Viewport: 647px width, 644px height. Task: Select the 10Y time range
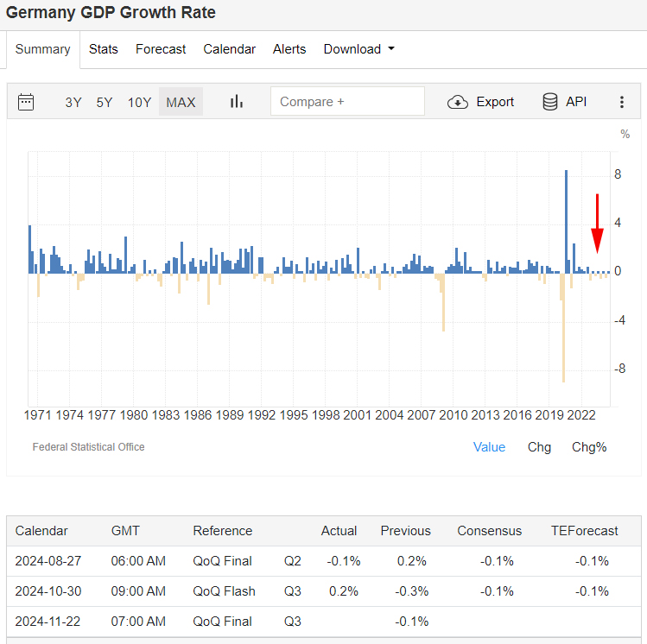coord(139,102)
